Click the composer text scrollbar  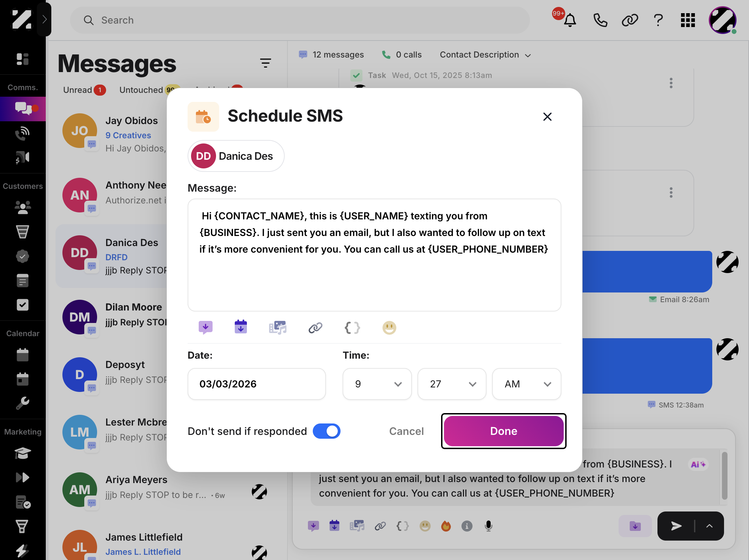pos(724,475)
